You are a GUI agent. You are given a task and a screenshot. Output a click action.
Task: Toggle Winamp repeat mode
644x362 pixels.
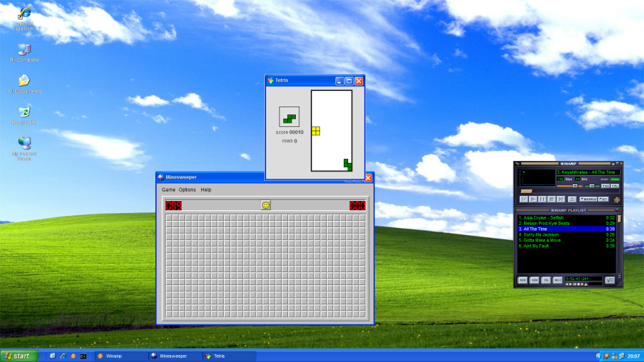[603, 199]
